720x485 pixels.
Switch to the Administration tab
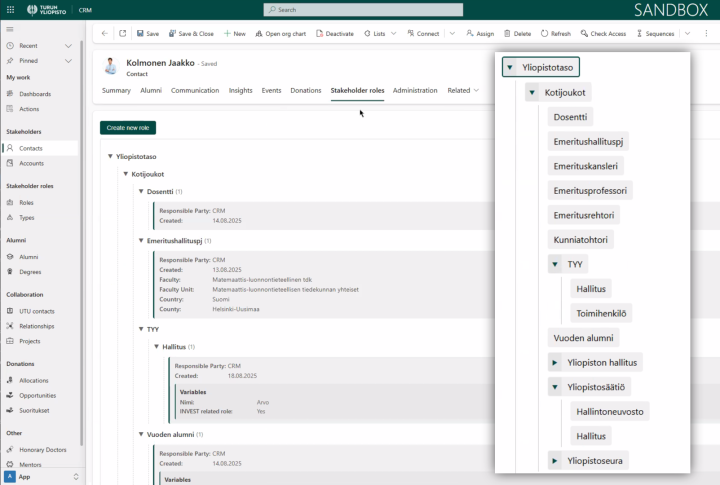point(415,90)
